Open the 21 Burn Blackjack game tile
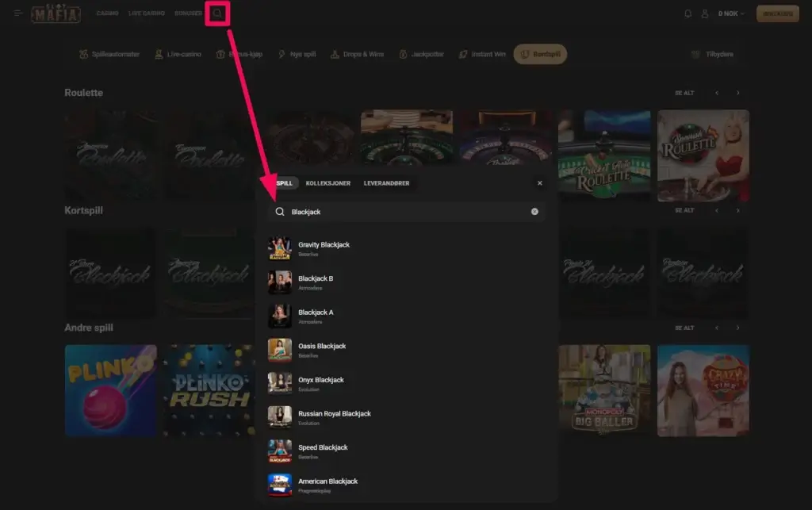The image size is (812, 510). 111,273
